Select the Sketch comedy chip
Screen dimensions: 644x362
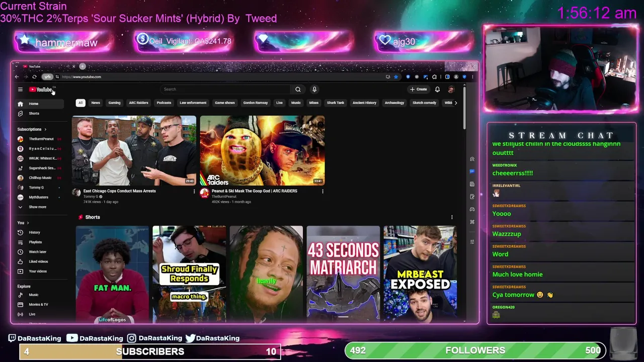pos(424,103)
